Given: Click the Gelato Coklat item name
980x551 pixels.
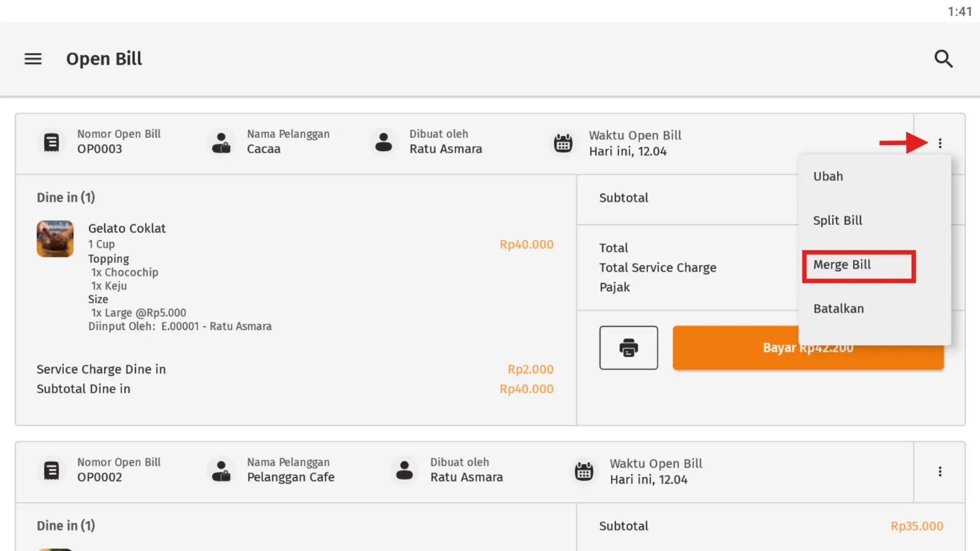Looking at the screenshot, I should [127, 229].
